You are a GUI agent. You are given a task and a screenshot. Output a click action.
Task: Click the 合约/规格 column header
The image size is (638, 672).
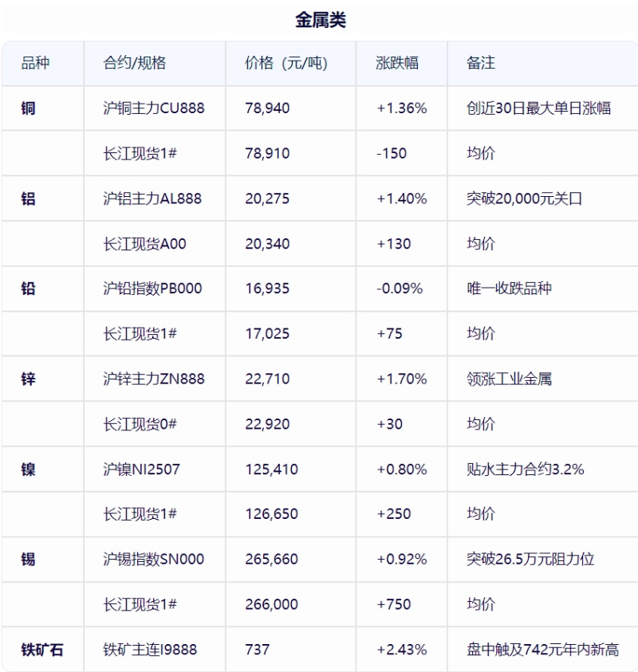[x=134, y=63]
